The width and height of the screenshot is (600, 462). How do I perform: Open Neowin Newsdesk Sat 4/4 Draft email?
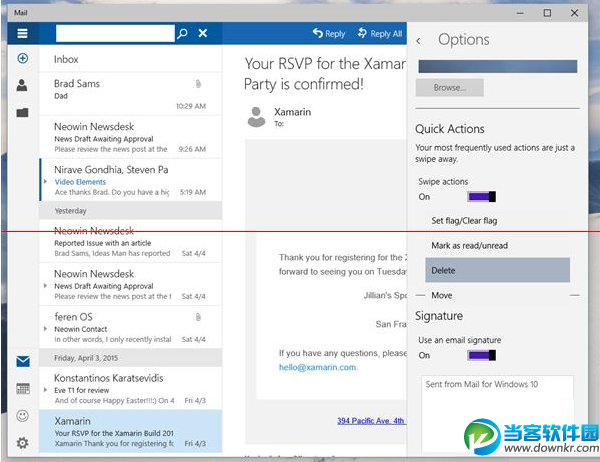click(x=130, y=284)
